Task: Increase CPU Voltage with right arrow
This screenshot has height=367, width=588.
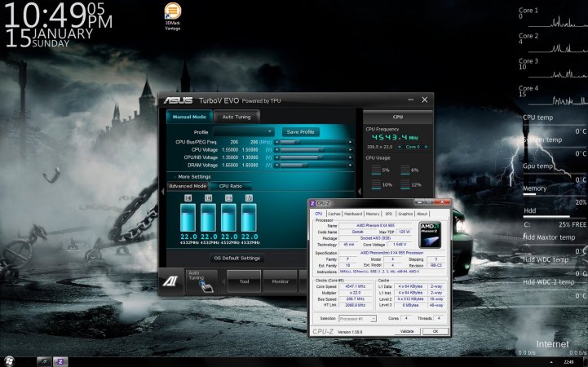Action: point(350,149)
